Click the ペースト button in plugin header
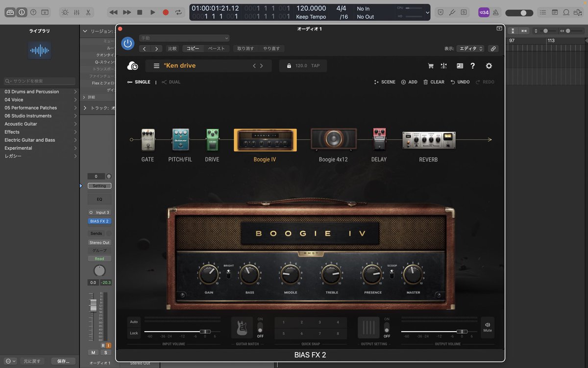The image size is (588, 368). [217, 49]
